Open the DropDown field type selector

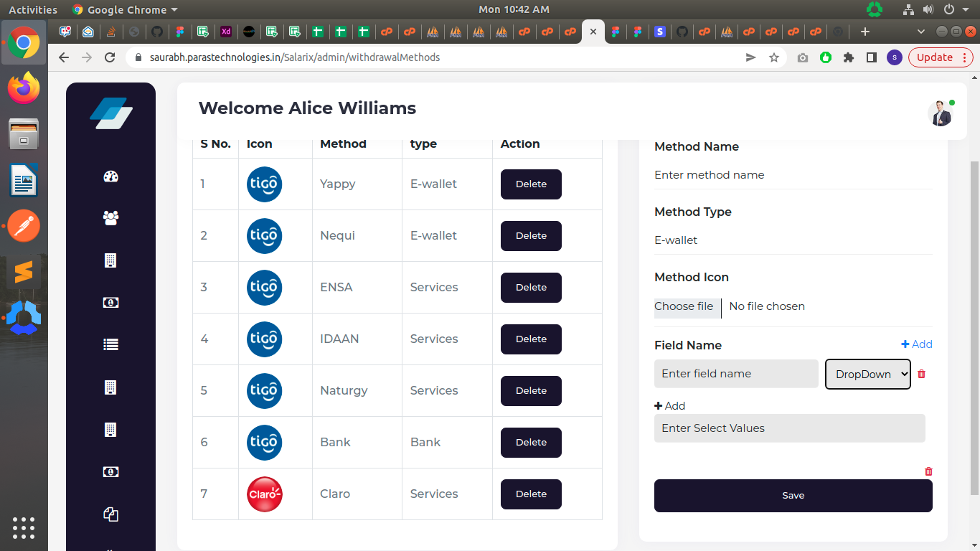pyautogui.click(x=868, y=374)
